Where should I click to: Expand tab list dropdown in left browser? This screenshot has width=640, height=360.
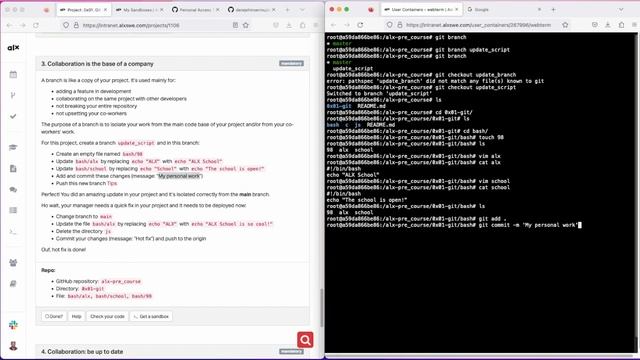pyautogui.click(x=302, y=9)
